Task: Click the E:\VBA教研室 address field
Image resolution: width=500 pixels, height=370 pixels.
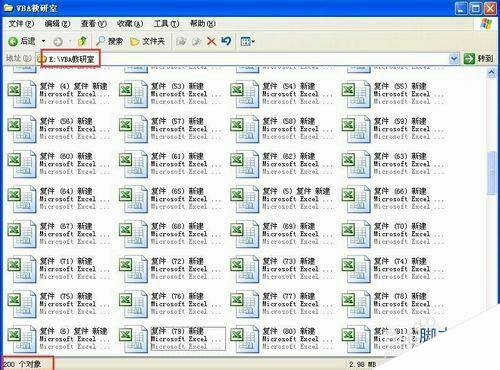Action: point(247,59)
